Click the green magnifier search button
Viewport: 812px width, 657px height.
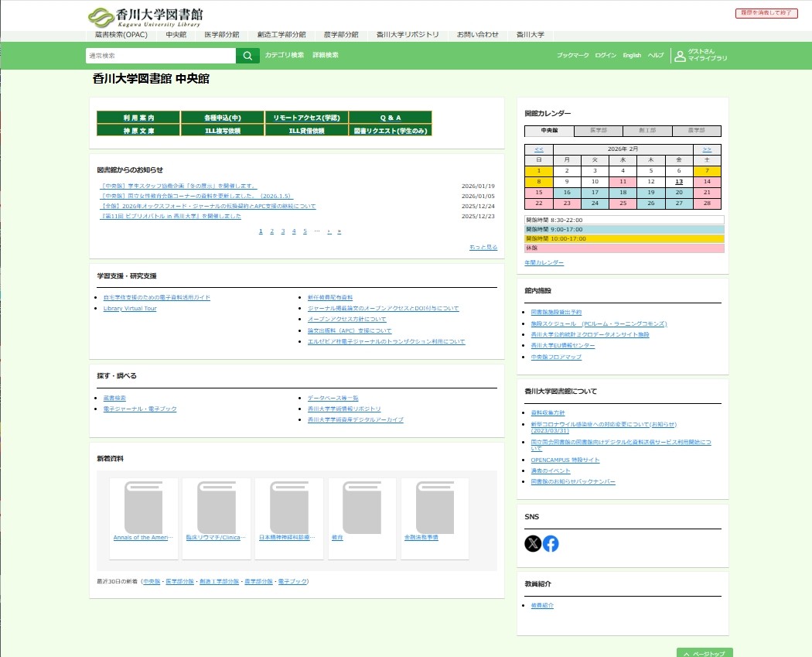pos(247,56)
